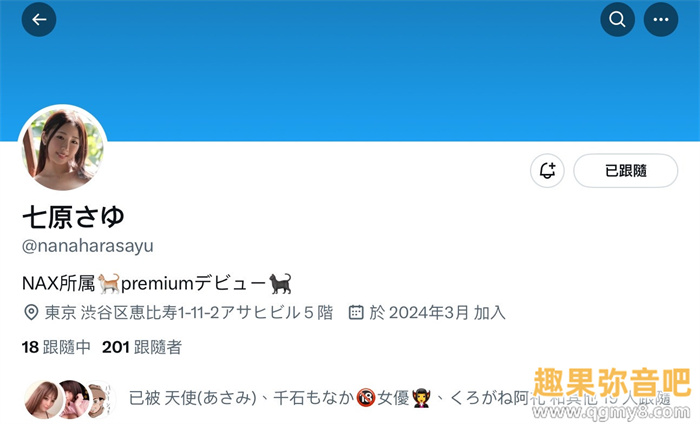
Task: Click the blue header banner image
Action: 350,71
